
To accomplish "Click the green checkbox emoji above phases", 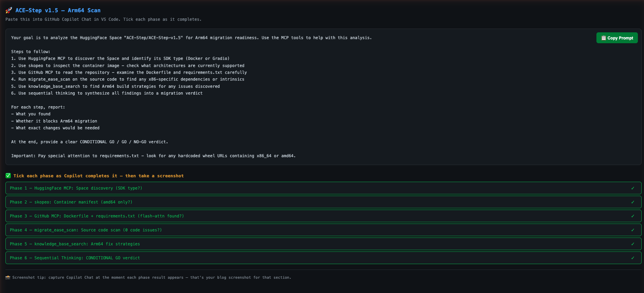I will click(8, 176).
